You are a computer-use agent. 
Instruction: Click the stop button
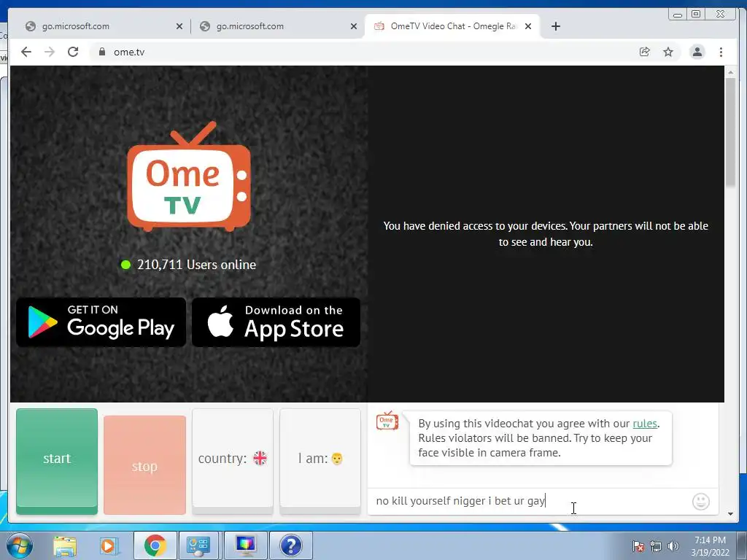click(144, 465)
